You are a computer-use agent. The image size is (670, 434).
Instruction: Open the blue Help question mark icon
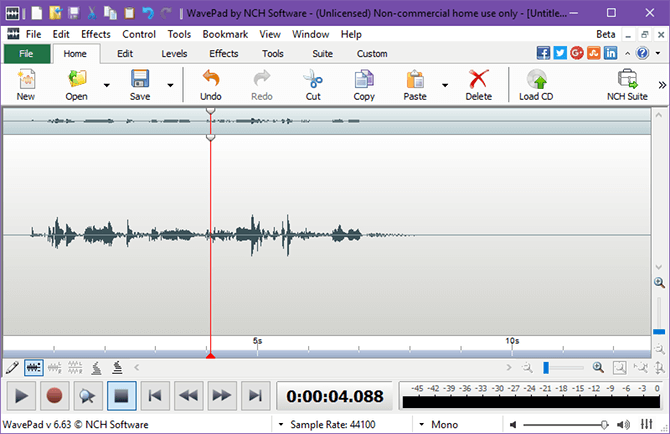pyautogui.click(x=642, y=53)
